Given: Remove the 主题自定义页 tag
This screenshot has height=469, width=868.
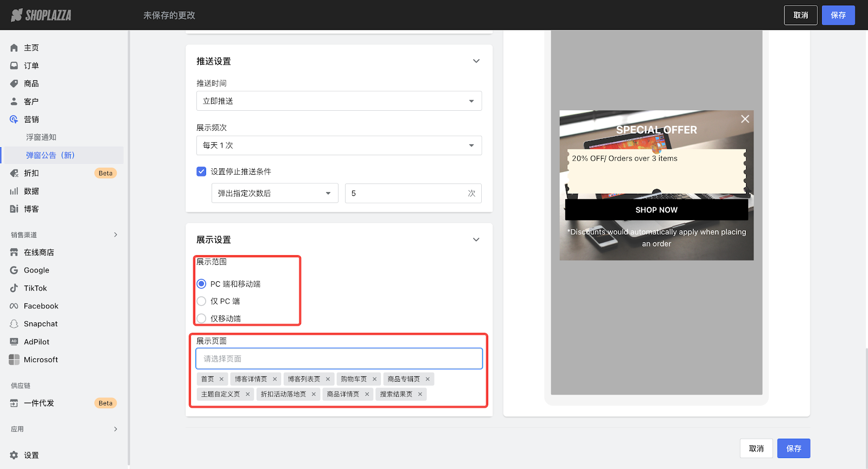Looking at the screenshot, I should pos(247,395).
